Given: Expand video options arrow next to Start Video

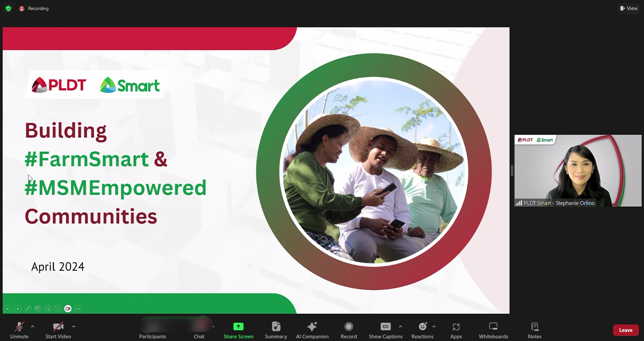Looking at the screenshot, I should point(74,326).
